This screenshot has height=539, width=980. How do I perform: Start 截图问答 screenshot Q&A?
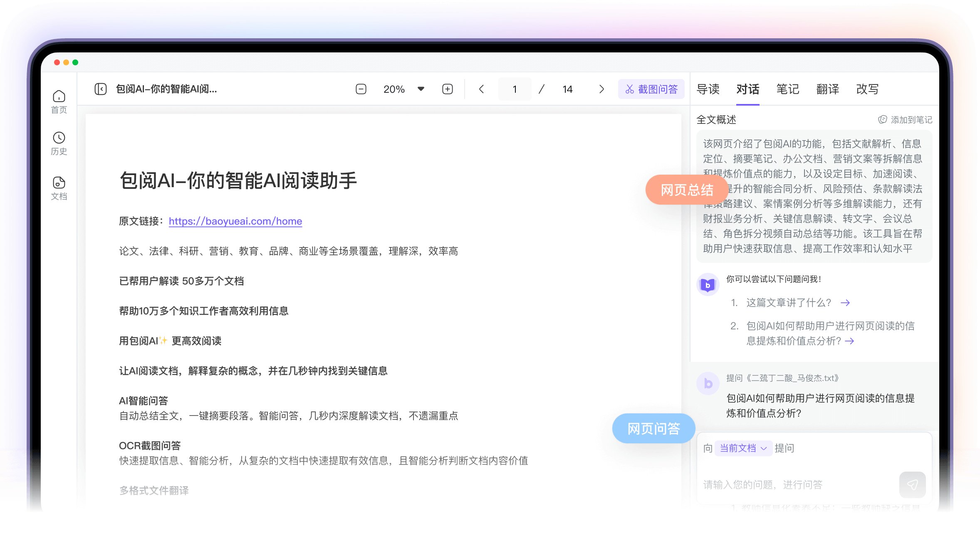651,89
